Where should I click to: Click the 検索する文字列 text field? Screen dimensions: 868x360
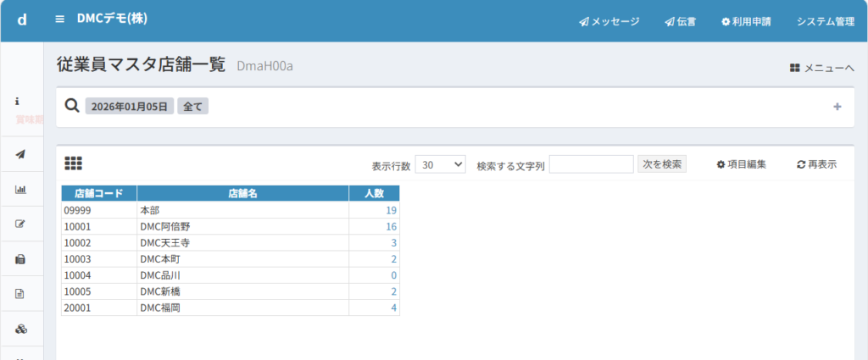pyautogui.click(x=591, y=164)
